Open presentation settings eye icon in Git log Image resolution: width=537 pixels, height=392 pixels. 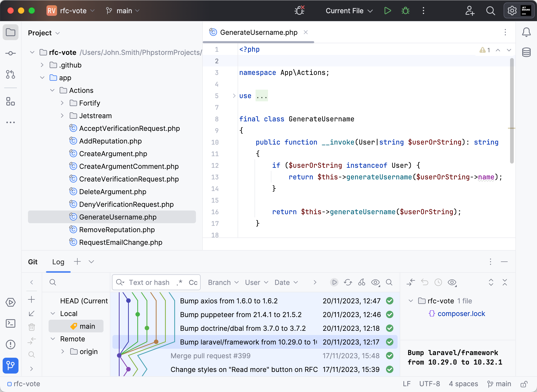coord(375,282)
